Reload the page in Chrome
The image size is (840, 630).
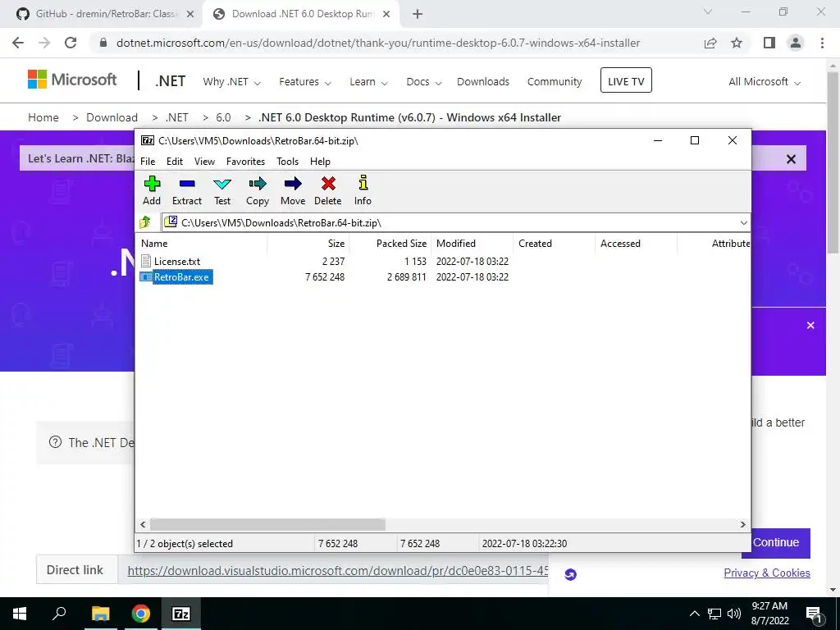coord(71,43)
